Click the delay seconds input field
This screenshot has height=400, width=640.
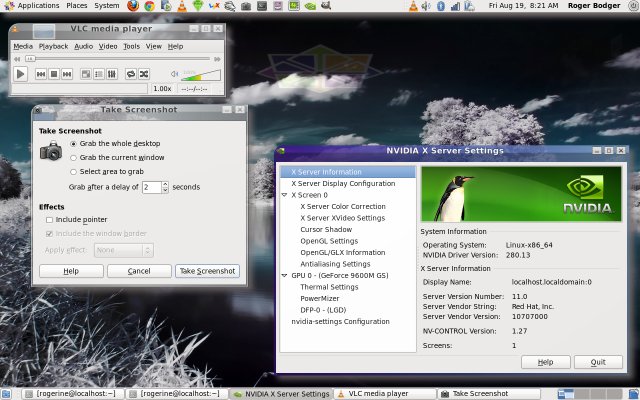pos(151,187)
